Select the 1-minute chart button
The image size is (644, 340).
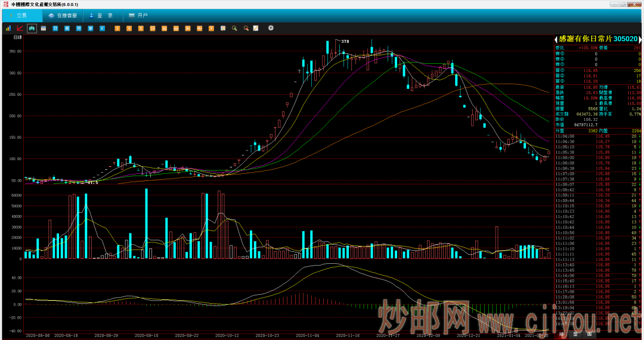pyautogui.click(x=117, y=29)
